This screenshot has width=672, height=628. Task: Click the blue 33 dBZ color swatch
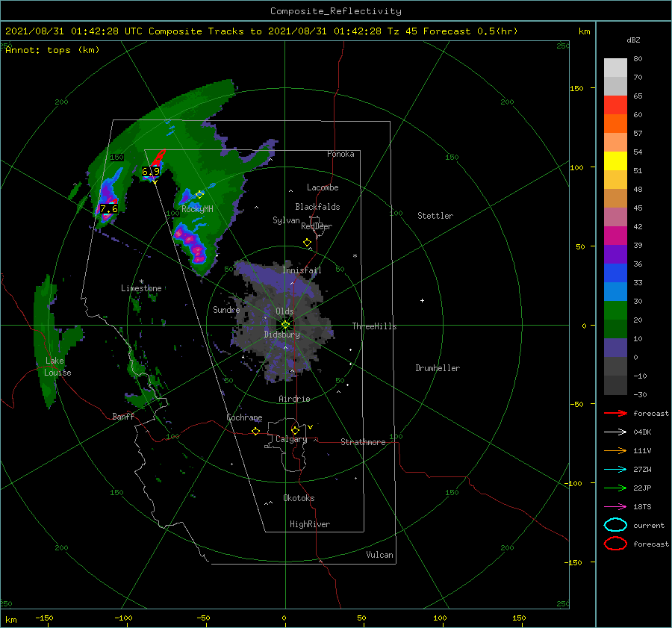point(615,273)
